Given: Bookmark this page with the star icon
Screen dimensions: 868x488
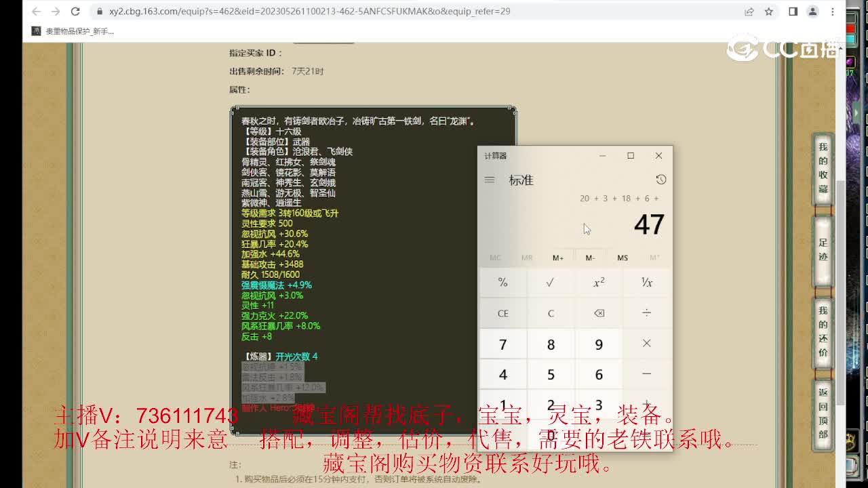Looking at the screenshot, I should tap(769, 12).
